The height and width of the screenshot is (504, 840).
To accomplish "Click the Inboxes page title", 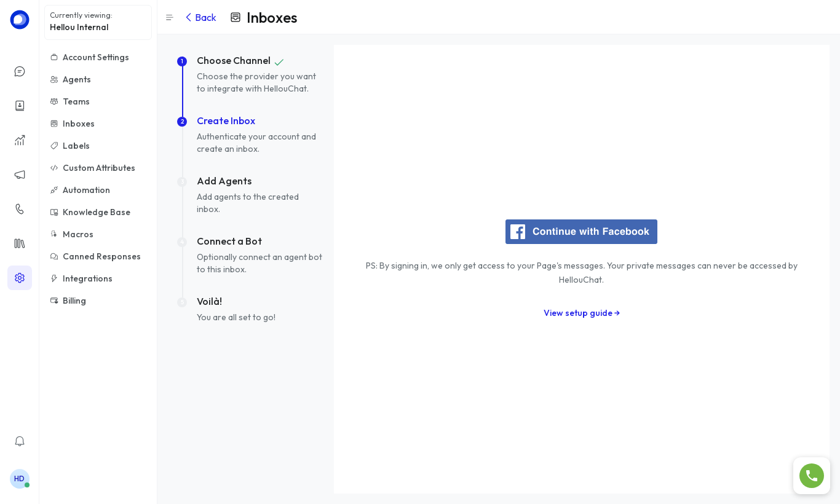I will tap(272, 18).
